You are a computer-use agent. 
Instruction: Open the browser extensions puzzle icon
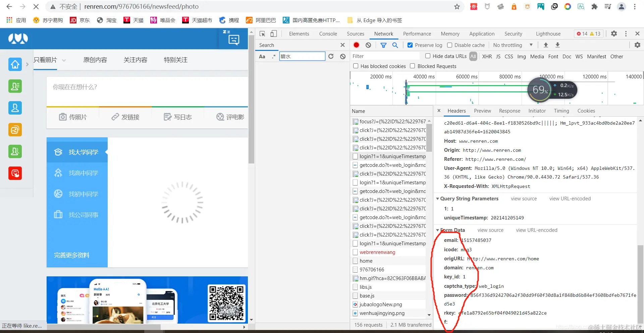[594, 6]
